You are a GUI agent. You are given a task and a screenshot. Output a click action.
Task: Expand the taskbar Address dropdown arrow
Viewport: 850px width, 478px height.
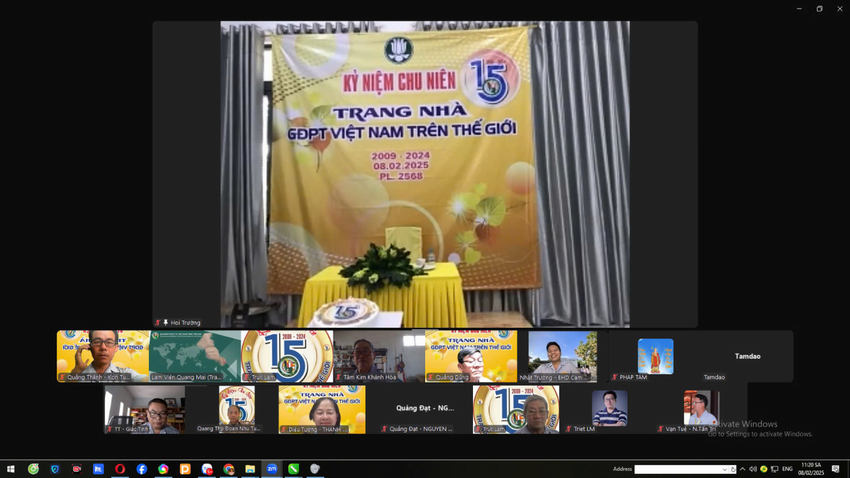coord(724,469)
